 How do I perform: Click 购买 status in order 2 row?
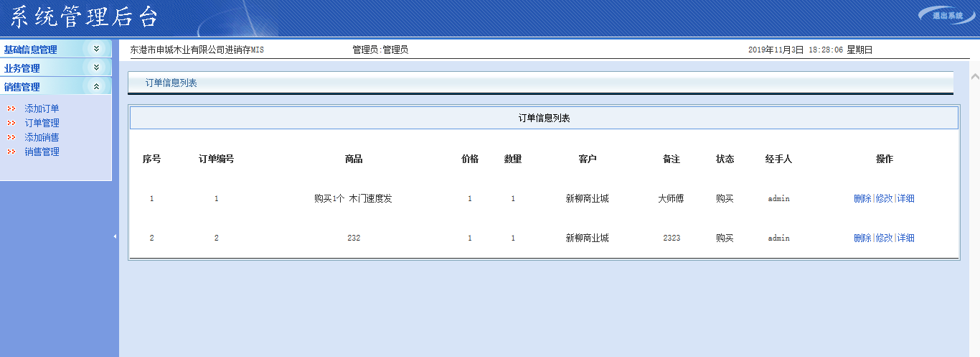(725, 238)
